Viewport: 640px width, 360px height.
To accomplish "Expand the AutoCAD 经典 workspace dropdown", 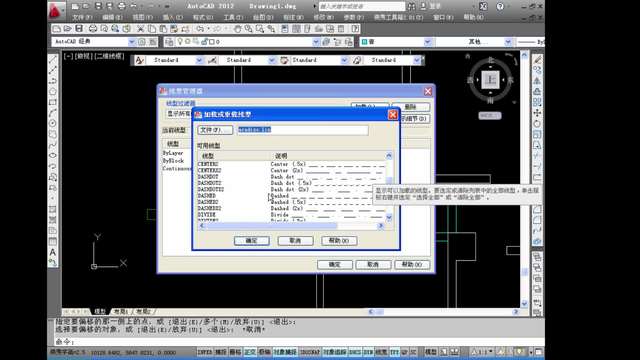I will pyautogui.click(x=131, y=42).
